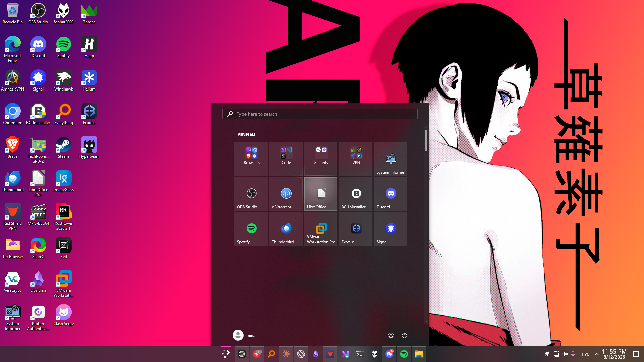Select the VeraCrypt desktop shortcut
The height and width of the screenshot is (362, 644).
13,282
